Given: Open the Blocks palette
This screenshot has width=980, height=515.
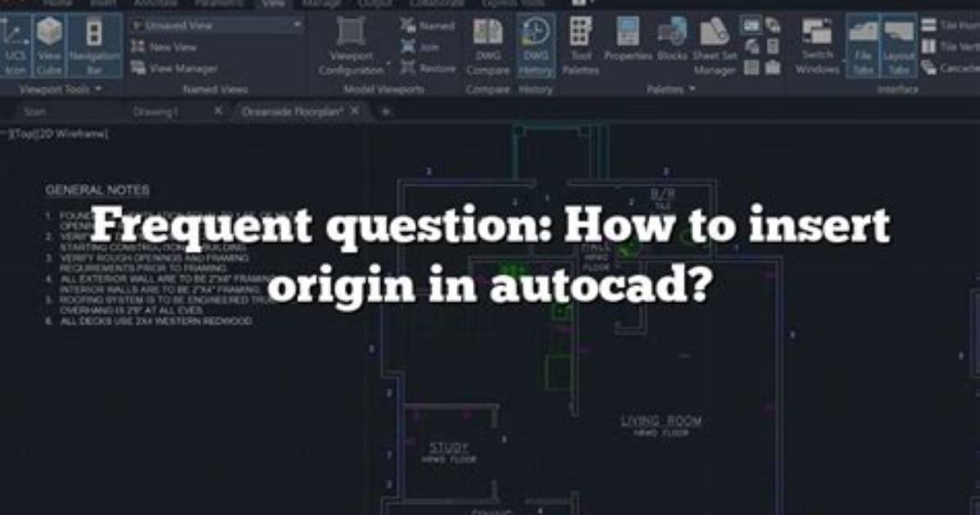Looking at the screenshot, I should (673, 39).
